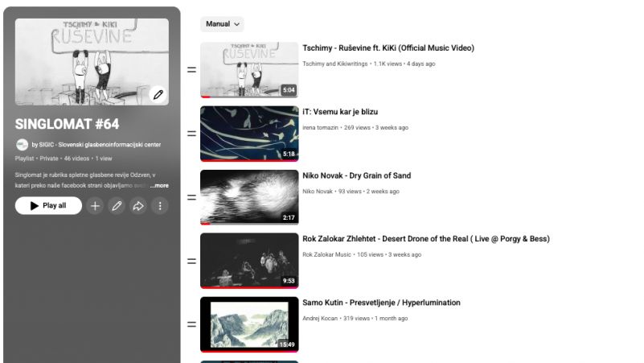Click drag handle beside Samo Kutin video
The height and width of the screenshot is (363, 644).
click(191, 324)
